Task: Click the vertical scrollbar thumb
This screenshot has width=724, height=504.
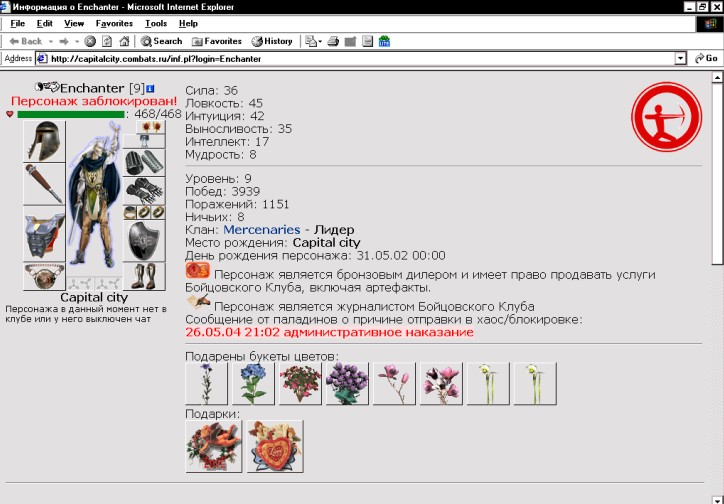Action: [x=717, y=174]
